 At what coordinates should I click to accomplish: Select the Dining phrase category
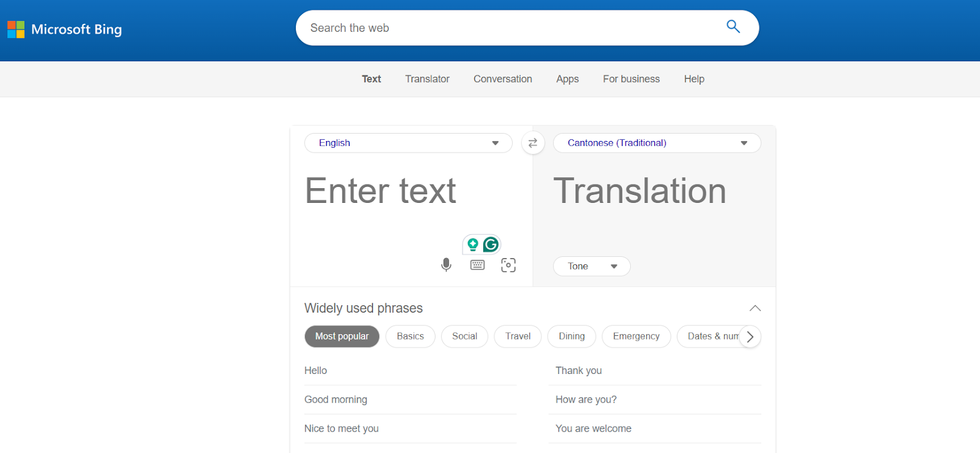(572, 337)
